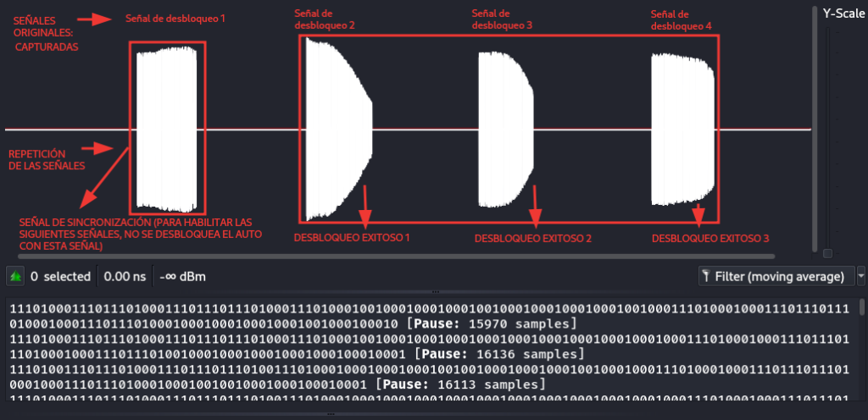Click the "0.00 ns" duration readout

pos(125,276)
